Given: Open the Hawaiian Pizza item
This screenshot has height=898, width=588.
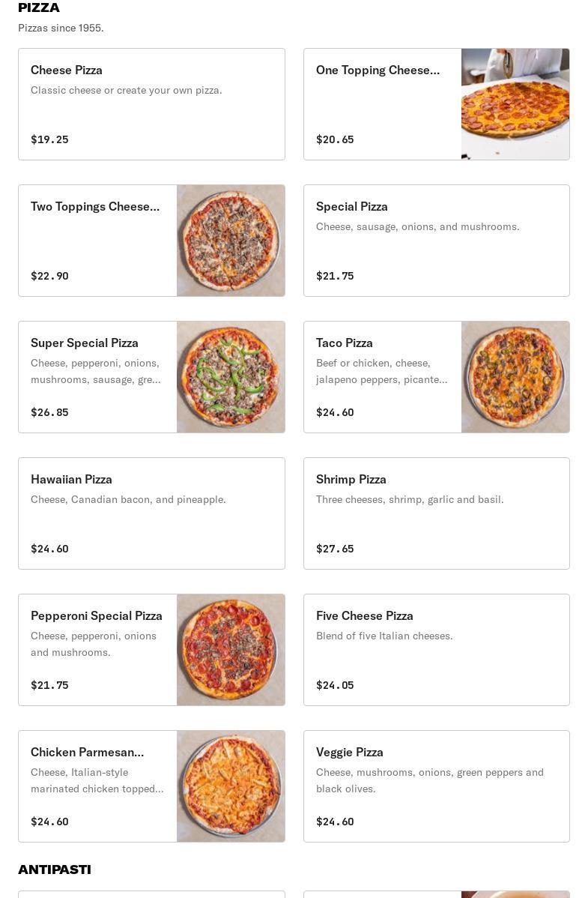Looking at the screenshot, I should [x=151, y=513].
